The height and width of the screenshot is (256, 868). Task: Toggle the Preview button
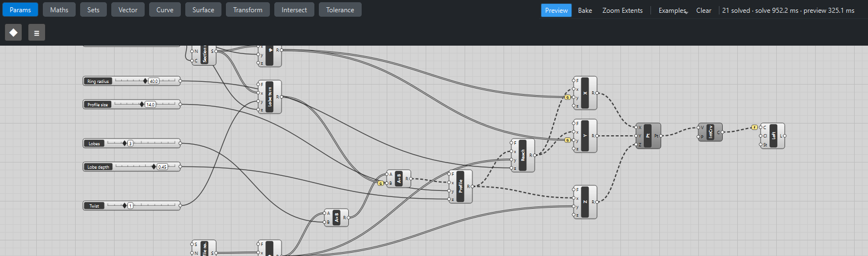pyautogui.click(x=556, y=11)
